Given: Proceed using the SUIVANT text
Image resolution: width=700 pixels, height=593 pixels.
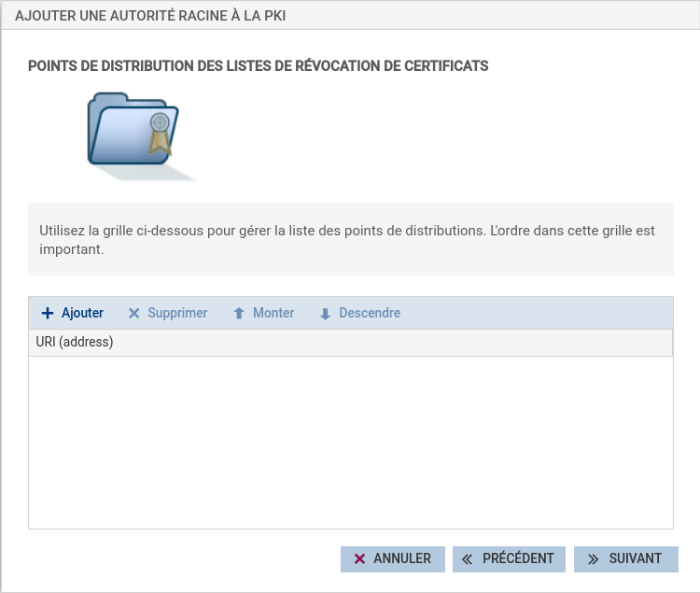Looking at the screenshot, I should point(635,558).
